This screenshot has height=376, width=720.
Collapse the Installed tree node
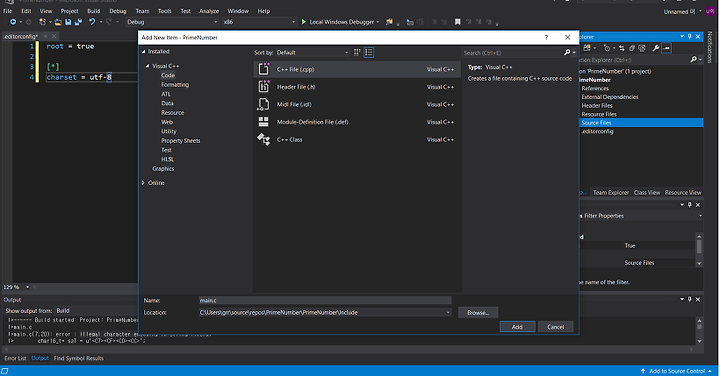[x=144, y=52]
